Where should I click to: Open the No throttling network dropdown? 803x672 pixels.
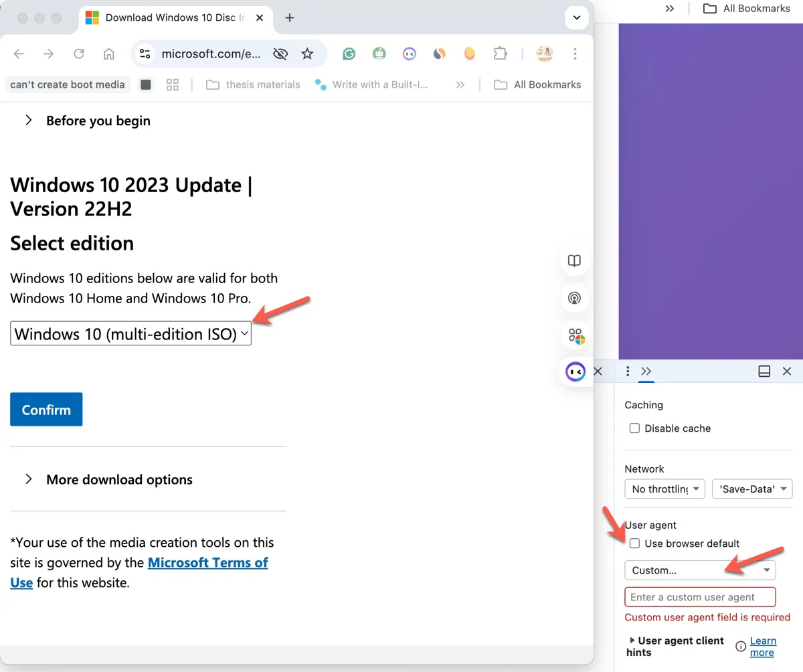664,489
